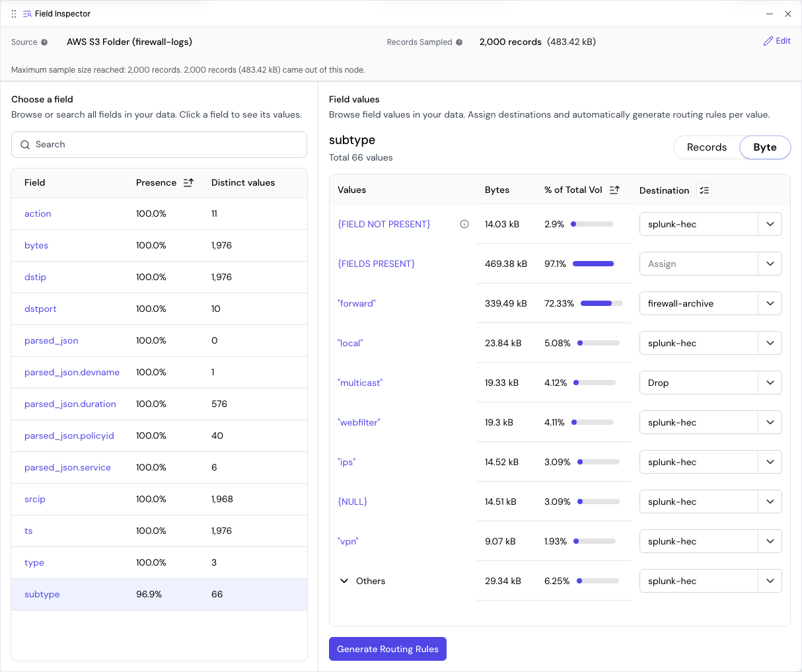802x672 pixels.
Task: Click the info icon for {FIELD NOT PRESENT}
Action: [x=464, y=224]
